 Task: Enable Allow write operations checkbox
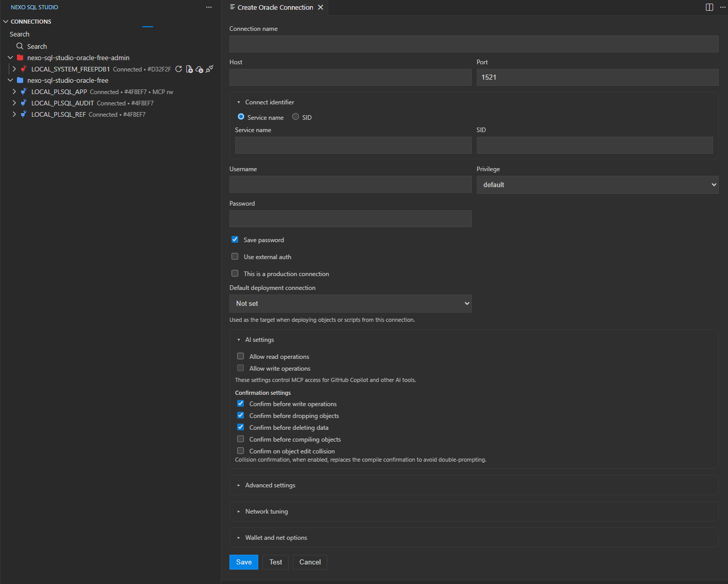pos(240,368)
